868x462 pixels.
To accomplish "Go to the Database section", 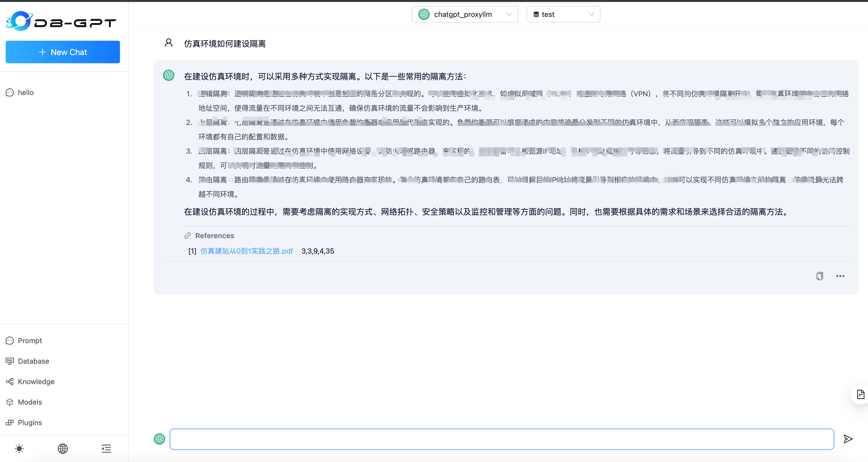I will pos(33,361).
